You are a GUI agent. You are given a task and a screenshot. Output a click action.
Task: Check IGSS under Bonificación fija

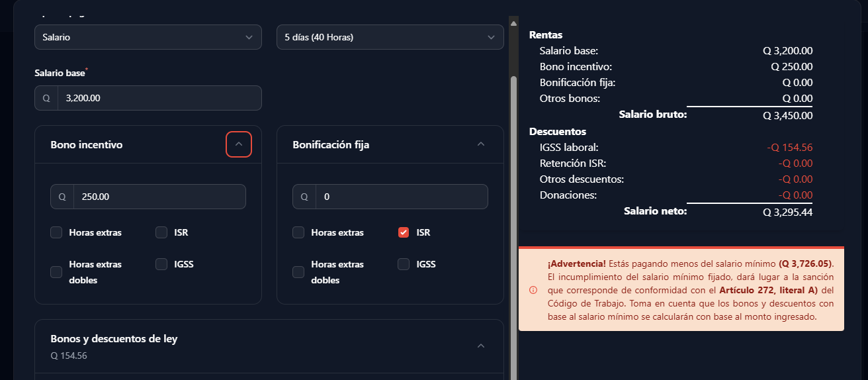pos(404,264)
